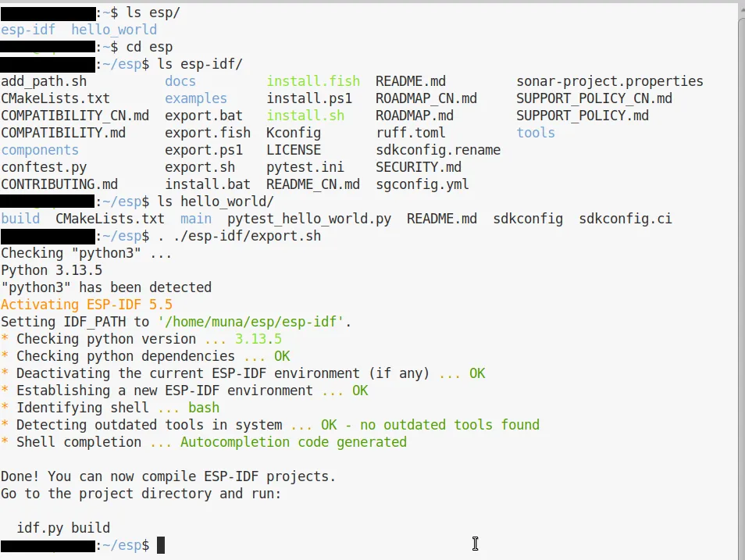Select the components directory entry
Viewport: 745px width, 560px height.
click(40, 150)
